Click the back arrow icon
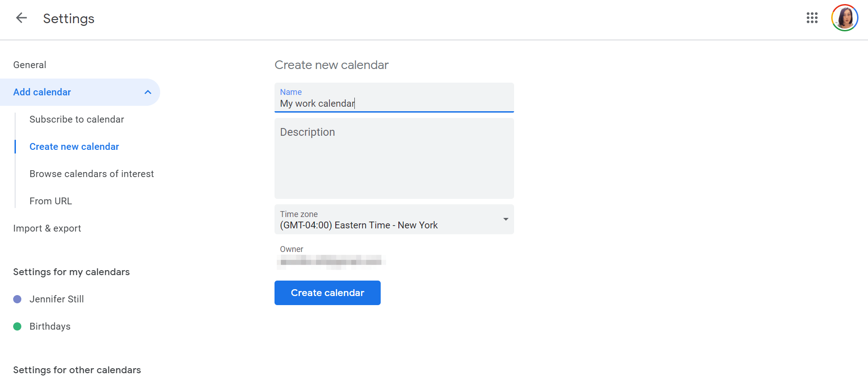The height and width of the screenshot is (385, 868). click(21, 18)
